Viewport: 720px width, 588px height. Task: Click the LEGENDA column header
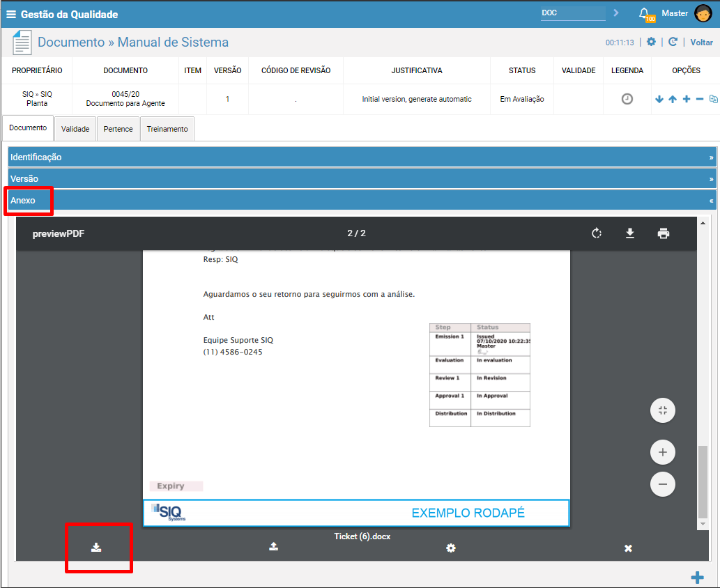click(x=627, y=70)
